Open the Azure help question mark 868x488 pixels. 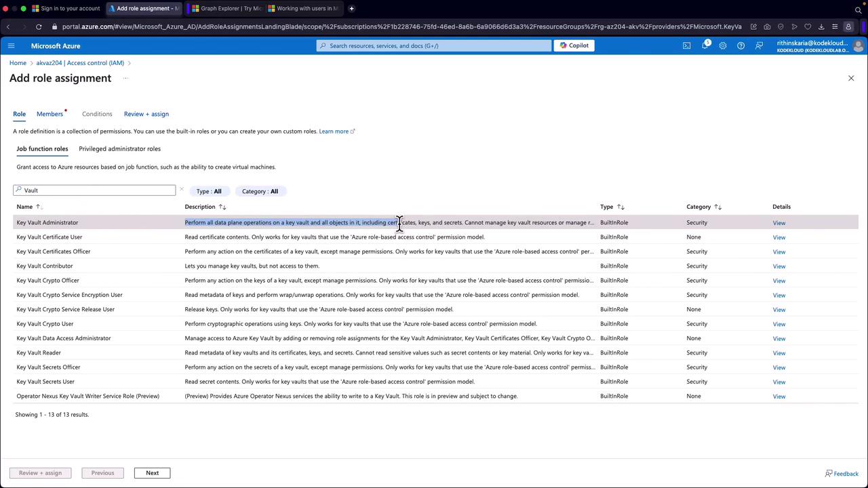pyautogui.click(x=741, y=45)
